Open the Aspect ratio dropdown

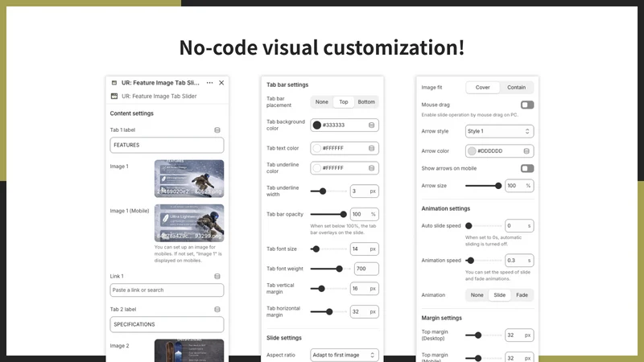click(x=345, y=355)
